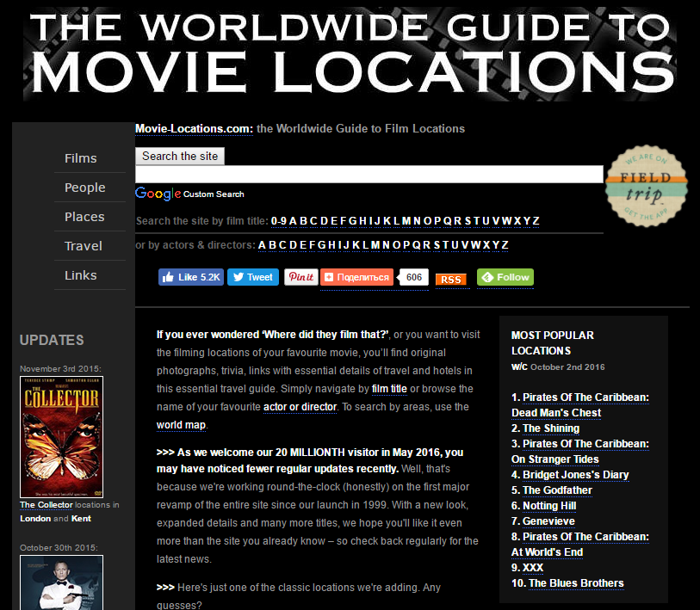This screenshot has height=610, width=700.
Task: Select letter M in film title search
Action: pos(408,221)
